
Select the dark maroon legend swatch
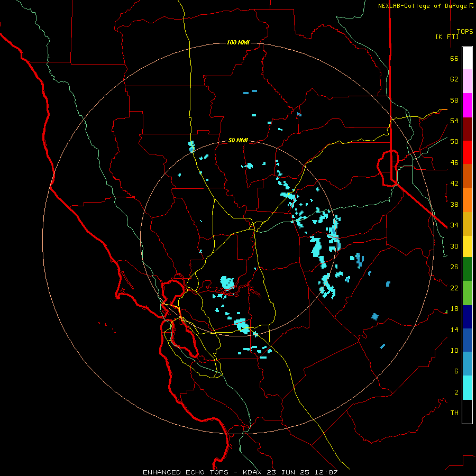click(467, 129)
